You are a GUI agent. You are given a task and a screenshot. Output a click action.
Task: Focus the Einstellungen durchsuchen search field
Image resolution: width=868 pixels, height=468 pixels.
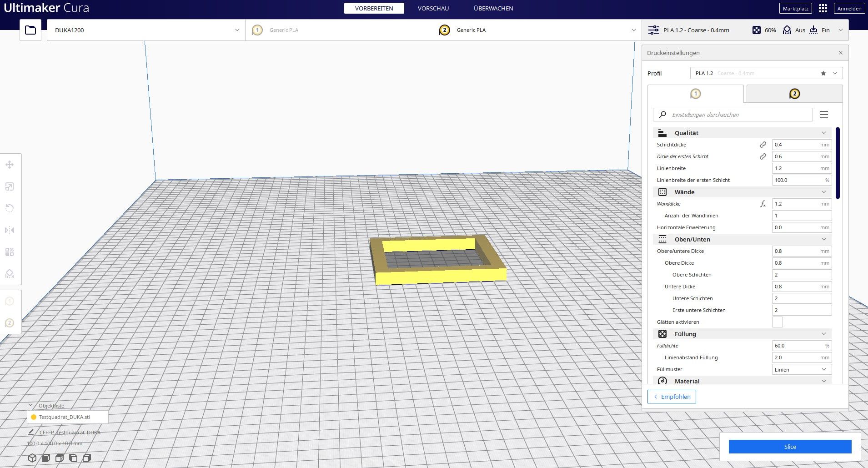(x=733, y=115)
